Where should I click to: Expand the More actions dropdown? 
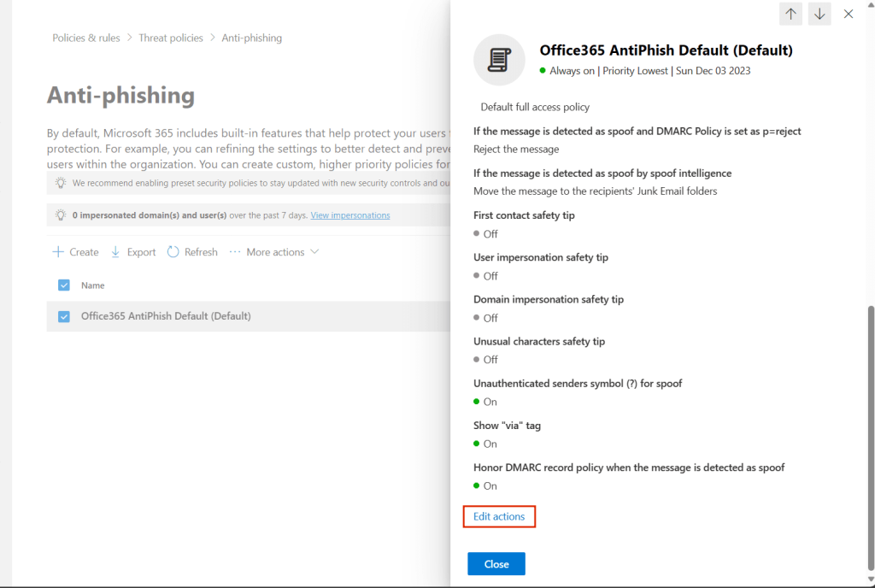click(314, 252)
